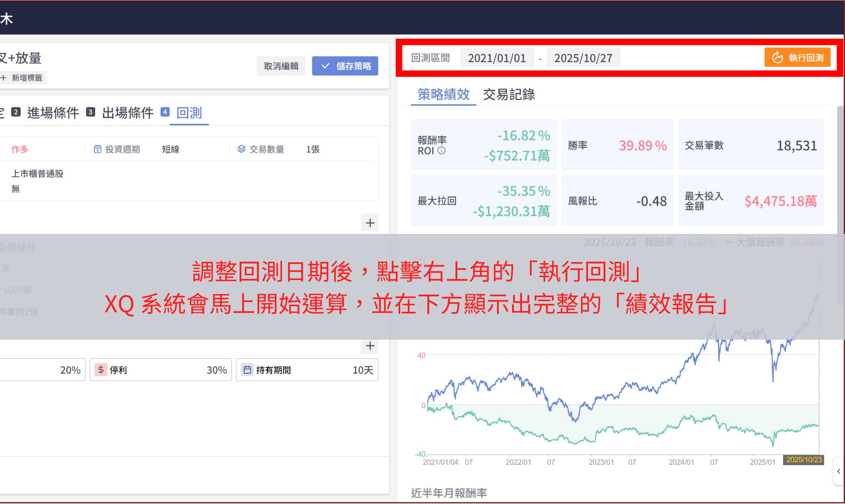Select the 策略績效 tab
The image size is (845, 504).
point(443,94)
